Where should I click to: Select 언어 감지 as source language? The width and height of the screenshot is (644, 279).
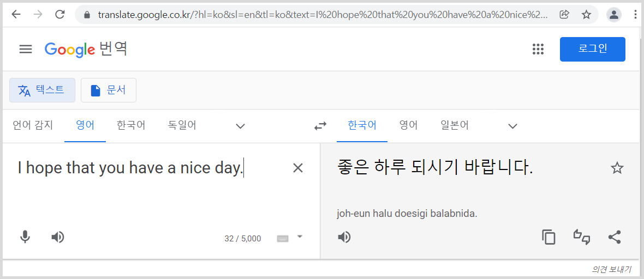tap(33, 125)
